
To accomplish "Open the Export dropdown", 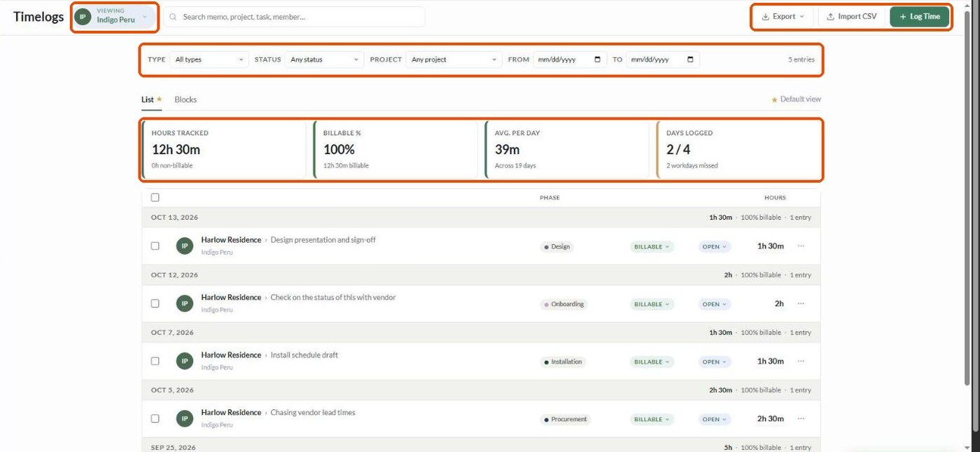I will [x=783, y=16].
